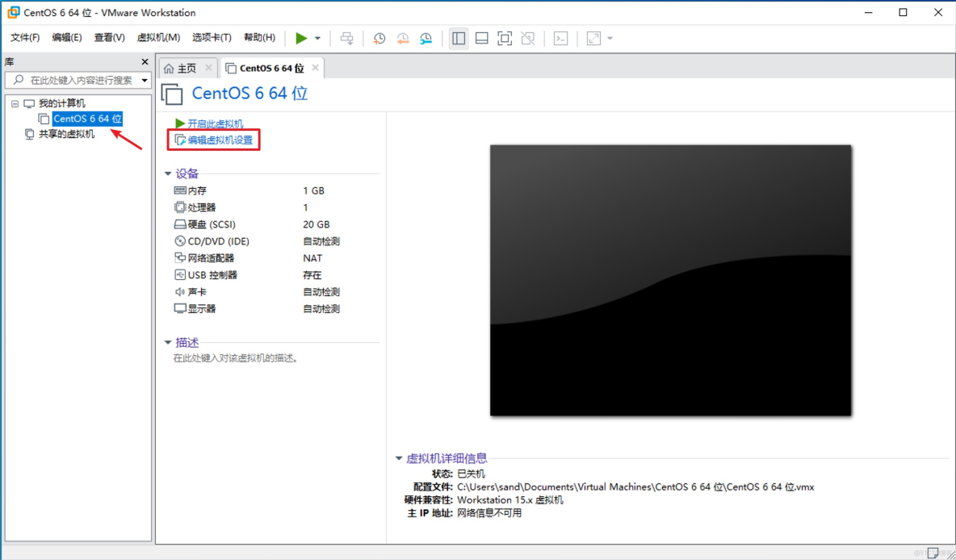Click the 硬盘 (SCSI) hard disk icon
The width and height of the screenshot is (956, 560).
pyautogui.click(x=180, y=224)
